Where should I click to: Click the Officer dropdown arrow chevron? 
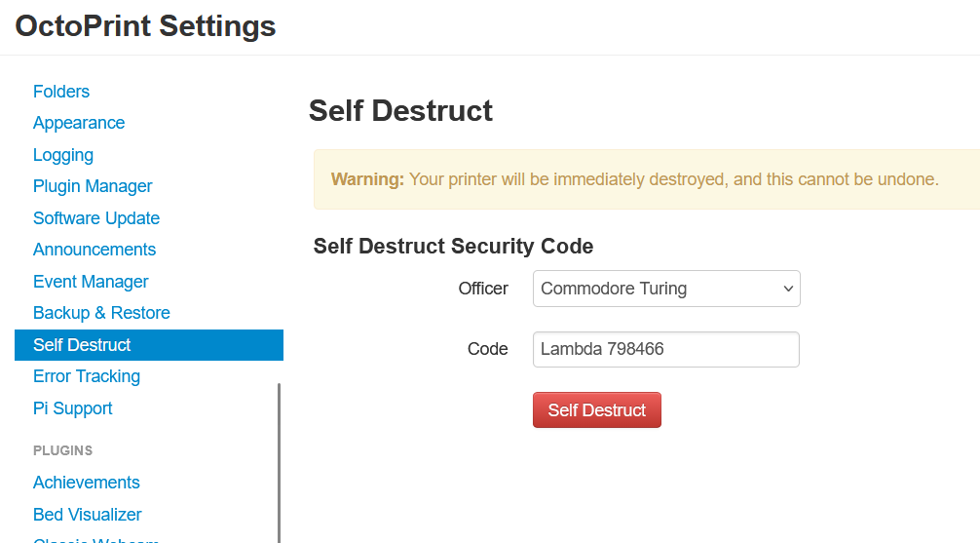coord(788,289)
